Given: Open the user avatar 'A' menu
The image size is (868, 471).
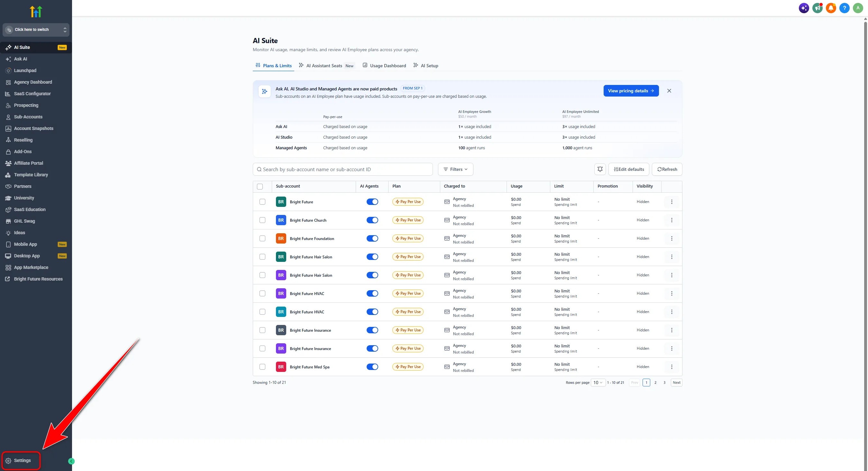Looking at the screenshot, I should coord(858,8).
